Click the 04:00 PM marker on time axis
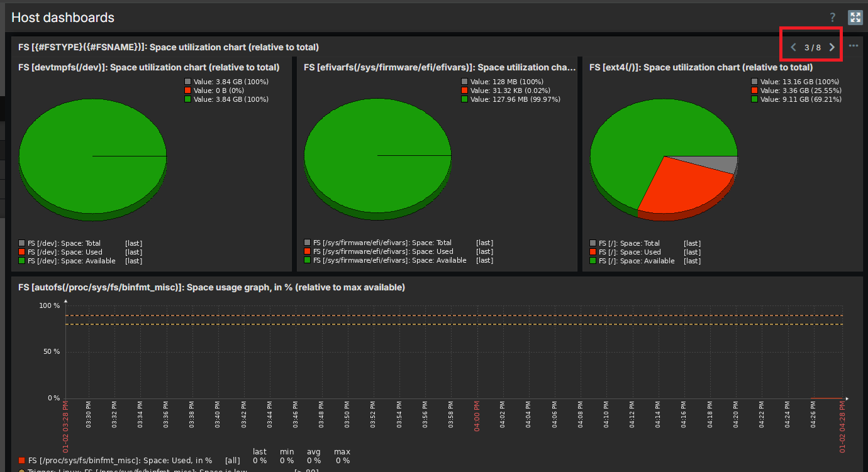 [477, 415]
